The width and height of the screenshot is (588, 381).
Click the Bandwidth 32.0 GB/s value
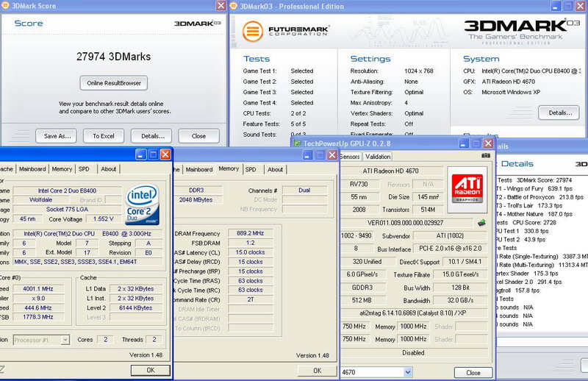460,300
